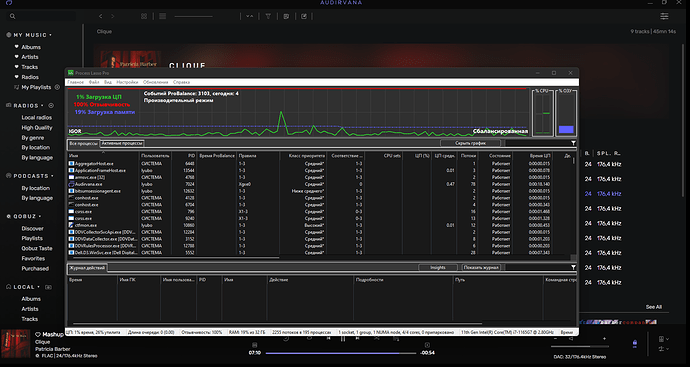This screenshot has height=367, width=690.
Task: Switch to the Активные процессы tab
Action: point(122,143)
